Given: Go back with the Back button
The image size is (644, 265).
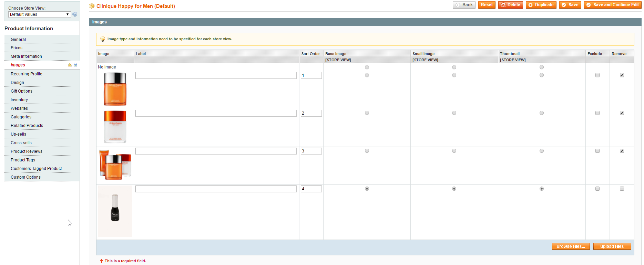Looking at the screenshot, I should pyautogui.click(x=464, y=5).
